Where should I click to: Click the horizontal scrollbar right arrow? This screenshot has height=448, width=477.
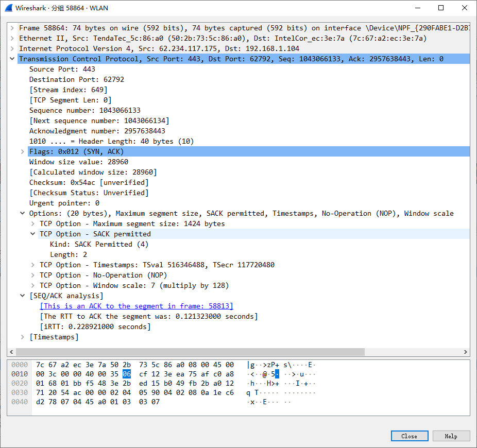point(466,352)
